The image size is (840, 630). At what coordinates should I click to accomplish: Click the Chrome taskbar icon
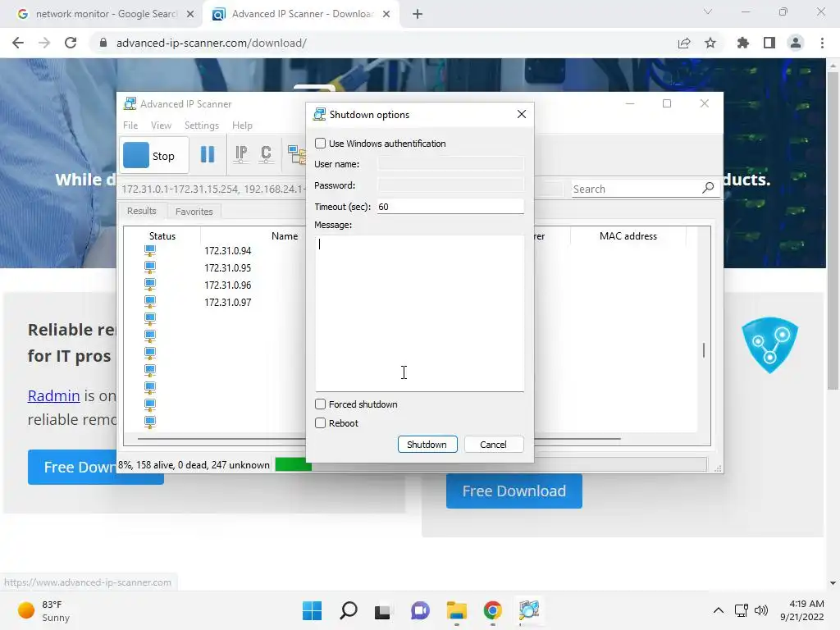[x=492, y=610]
